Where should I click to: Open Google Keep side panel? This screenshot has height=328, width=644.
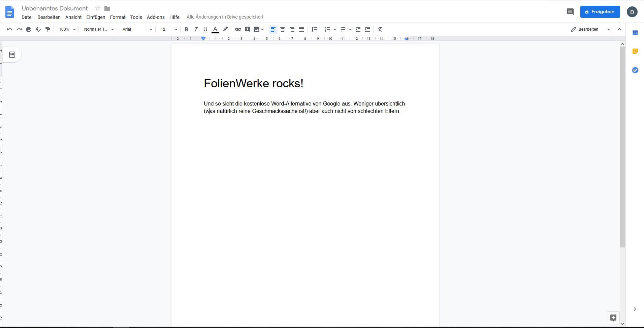(635, 51)
